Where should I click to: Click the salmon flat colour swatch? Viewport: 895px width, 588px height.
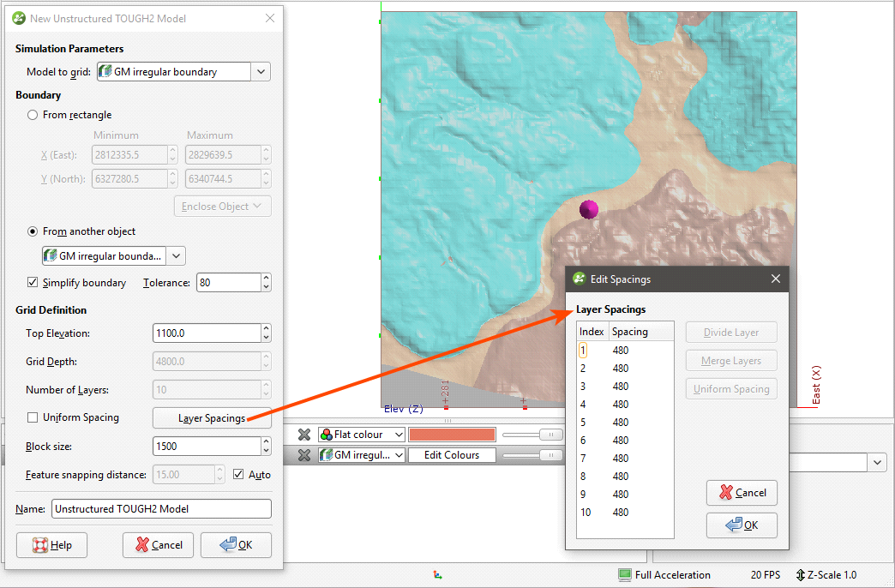[x=452, y=435]
